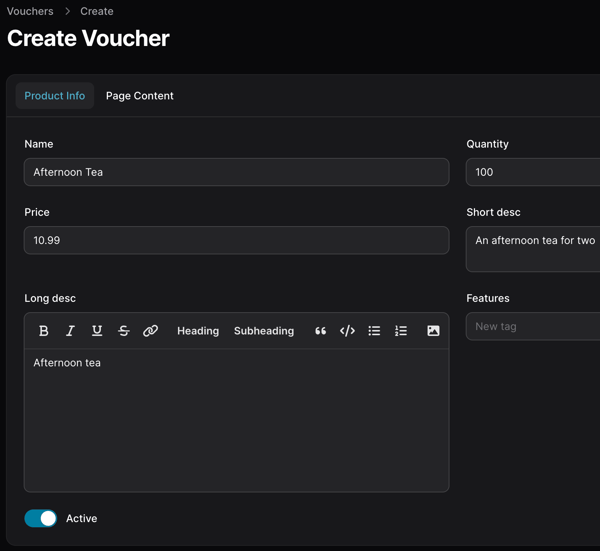600x551 pixels.
Task: Insert a blockquote in the editor
Action: 321,331
